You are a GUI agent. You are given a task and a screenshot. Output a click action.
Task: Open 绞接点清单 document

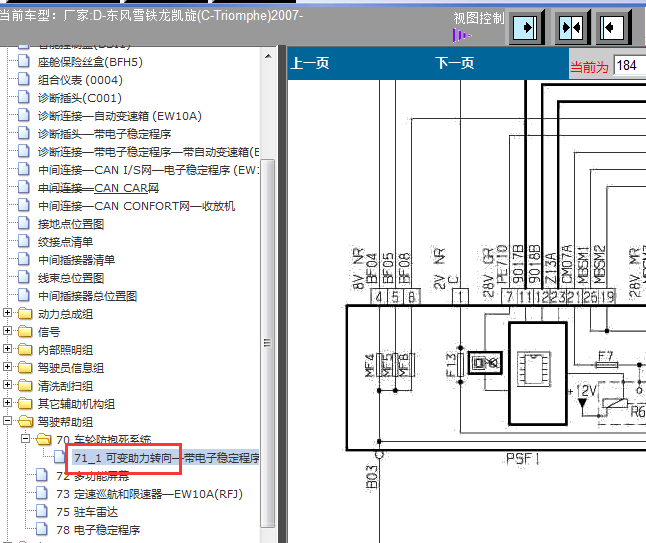(x=66, y=242)
